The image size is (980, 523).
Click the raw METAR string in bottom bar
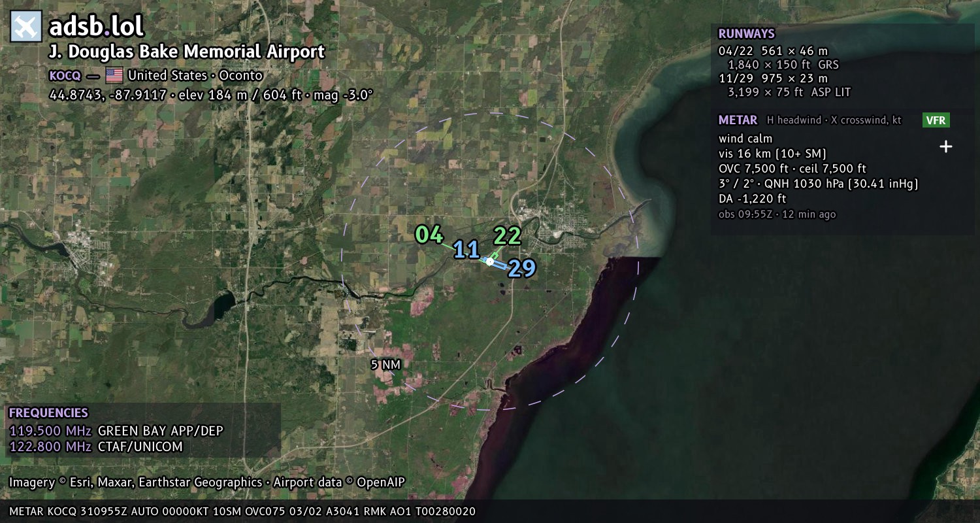click(x=242, y=511)
